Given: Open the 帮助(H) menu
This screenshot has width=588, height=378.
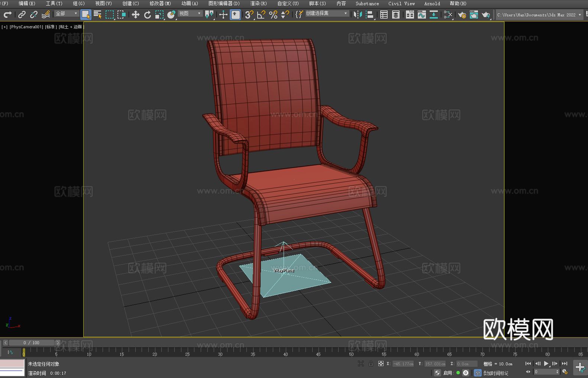Looking at the screenshot, I should [458, 3].
